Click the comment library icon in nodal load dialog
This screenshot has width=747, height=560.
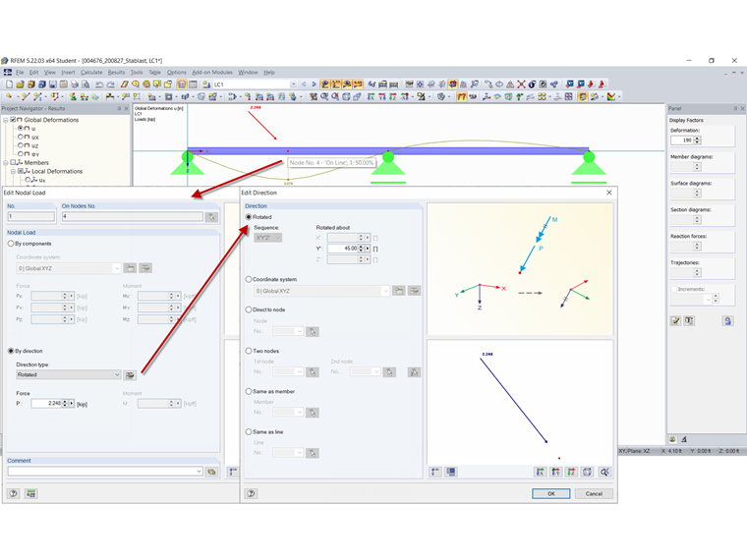click(x=211, y=472)
